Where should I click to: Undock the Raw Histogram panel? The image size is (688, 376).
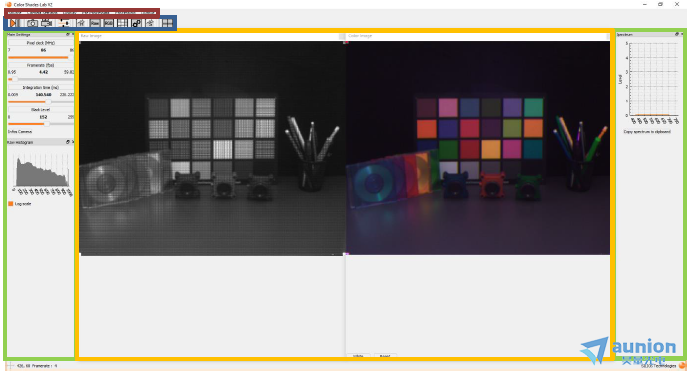click(68, 142)
